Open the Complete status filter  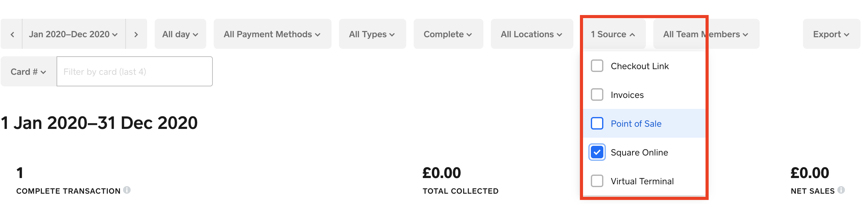point(448,34)
